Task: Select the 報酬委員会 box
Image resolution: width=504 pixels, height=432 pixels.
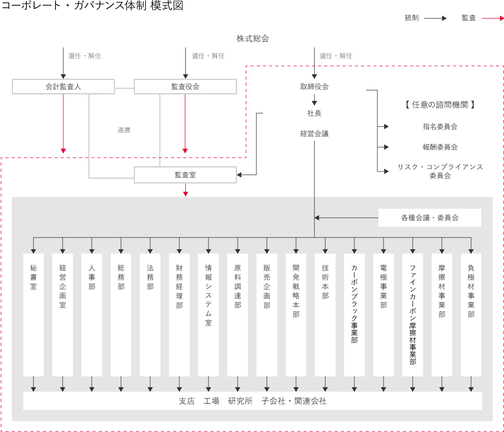Action: [x=440, y=147]
